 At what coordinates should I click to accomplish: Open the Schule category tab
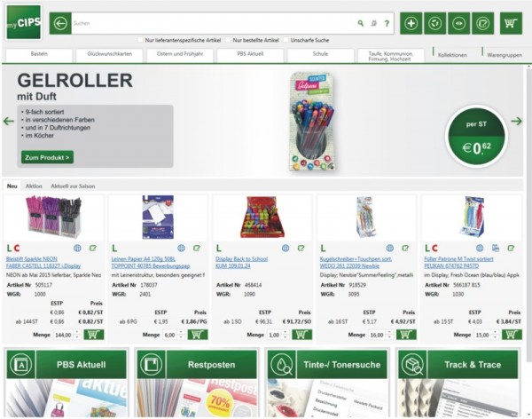320,55
